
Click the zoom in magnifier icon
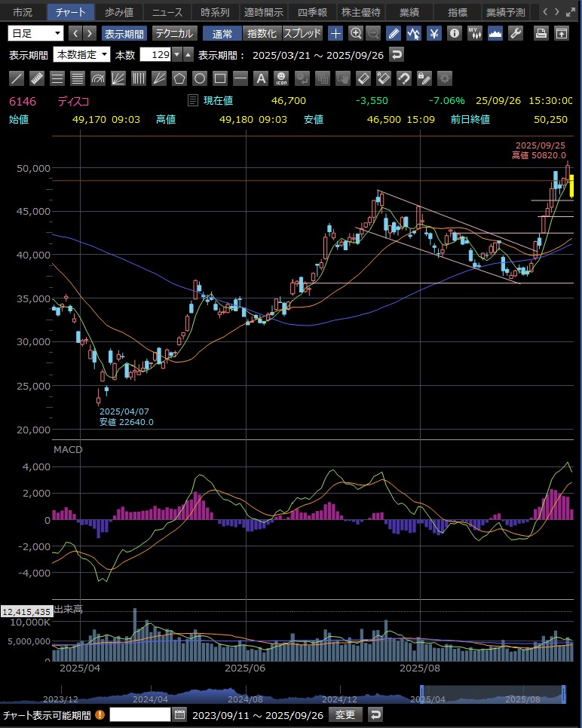pyautogui.click(x=356, y=33)
